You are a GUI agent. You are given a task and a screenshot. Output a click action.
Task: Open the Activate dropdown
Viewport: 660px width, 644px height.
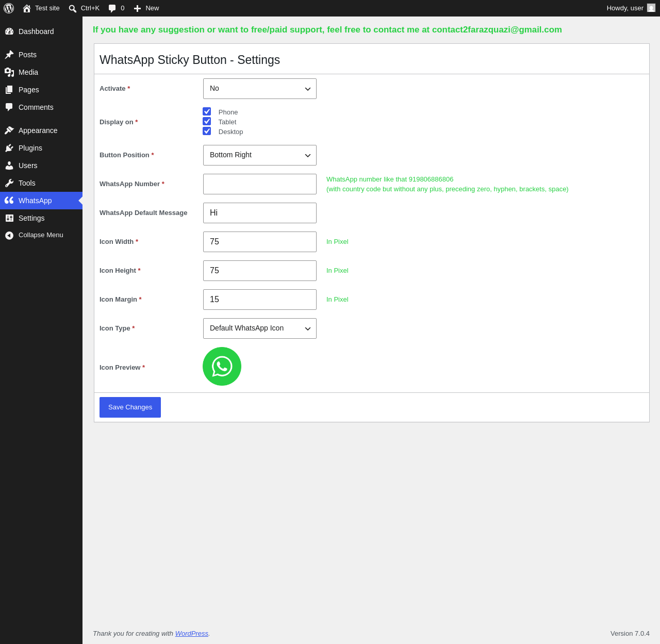[260, 89]
